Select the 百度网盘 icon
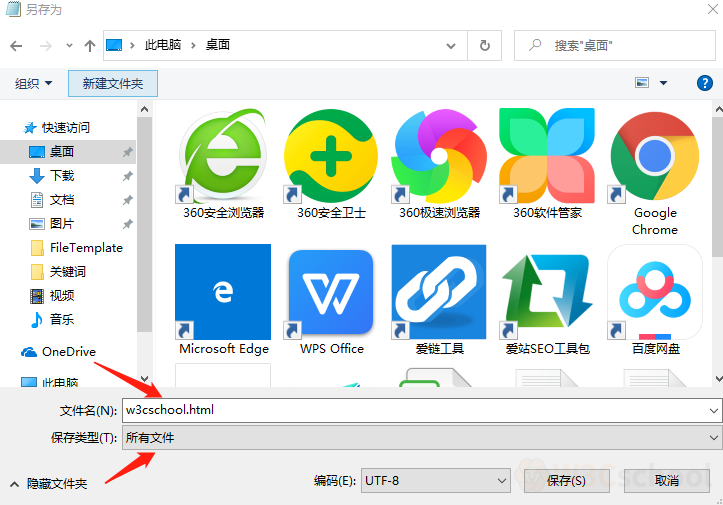 (x=655, y=292)
